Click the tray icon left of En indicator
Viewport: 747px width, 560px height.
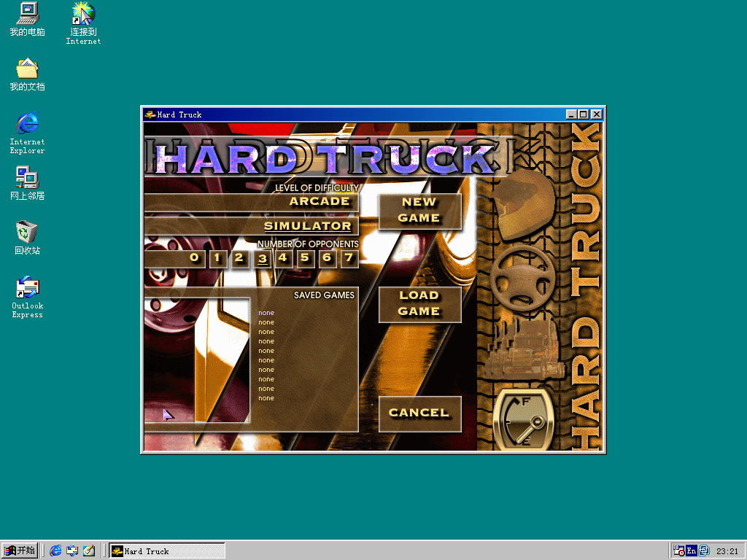point(679,551)
